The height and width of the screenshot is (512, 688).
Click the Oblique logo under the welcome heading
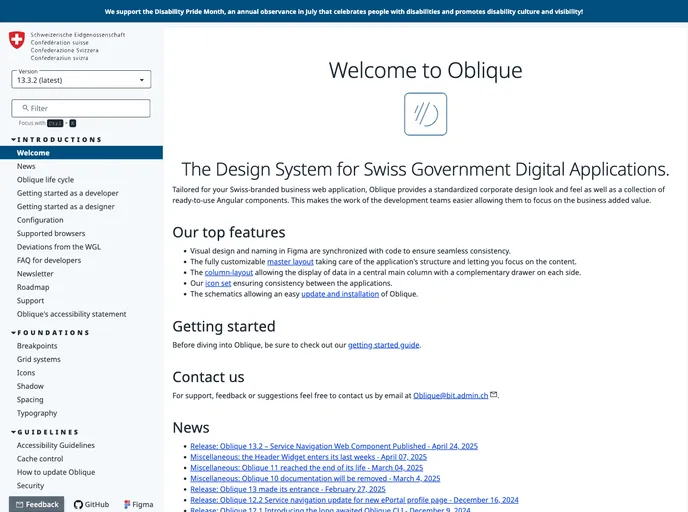(425, 114)
